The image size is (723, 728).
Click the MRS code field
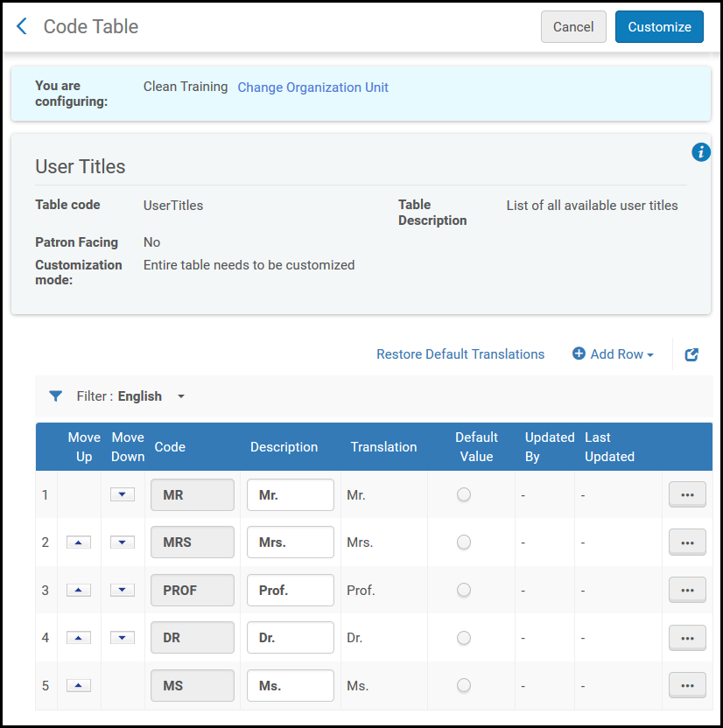(x=193, y=542)
